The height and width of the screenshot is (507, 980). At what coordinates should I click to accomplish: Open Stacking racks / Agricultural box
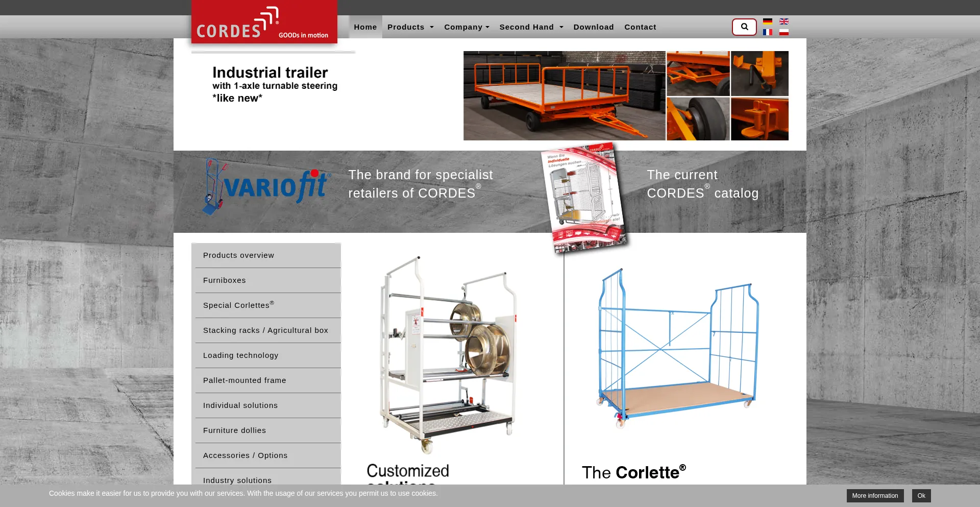pyautogui.click(x=268, y=330)
